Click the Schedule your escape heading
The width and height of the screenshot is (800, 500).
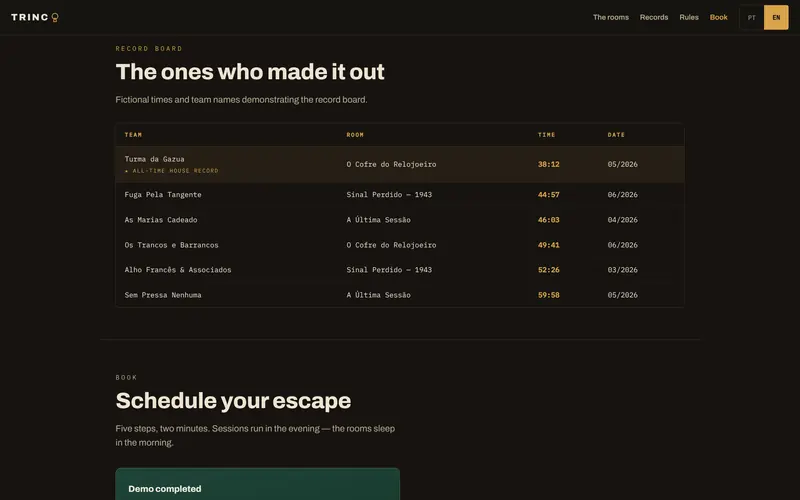[233, 401]
